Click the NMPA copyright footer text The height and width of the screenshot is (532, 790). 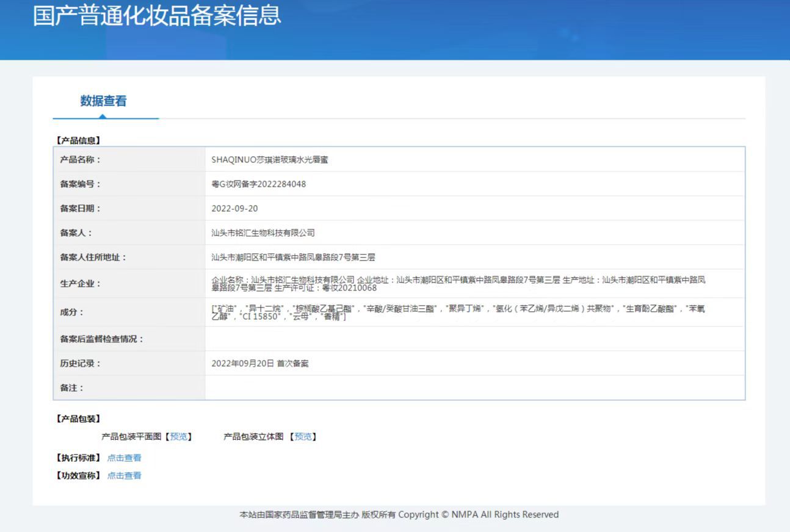[x=399, y=515]
